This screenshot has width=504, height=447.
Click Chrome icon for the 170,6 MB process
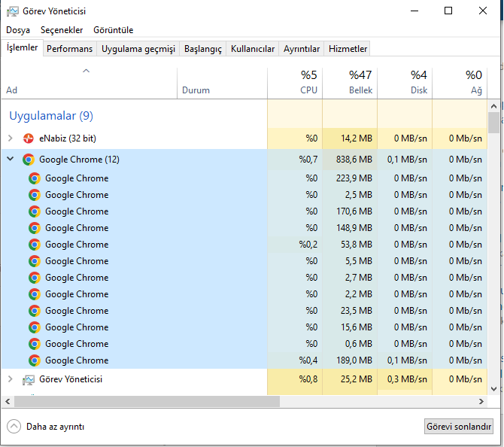(x=35, y=211)
